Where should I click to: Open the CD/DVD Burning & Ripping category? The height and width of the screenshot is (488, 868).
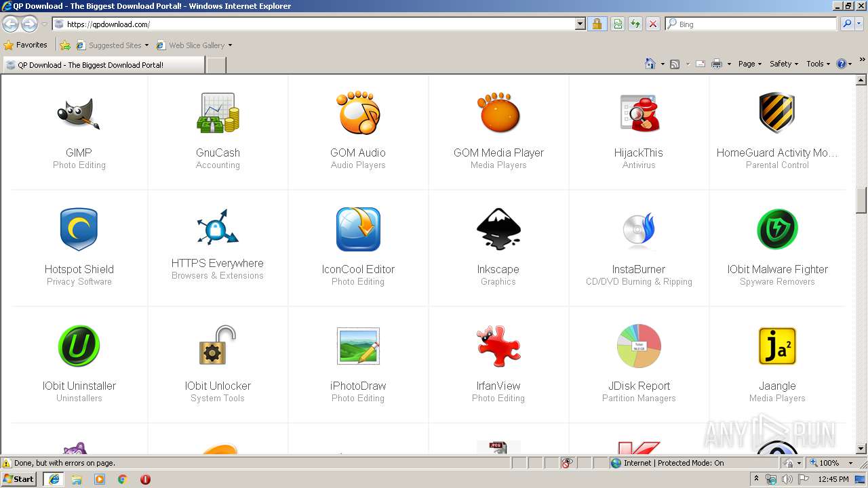[639, 281]
